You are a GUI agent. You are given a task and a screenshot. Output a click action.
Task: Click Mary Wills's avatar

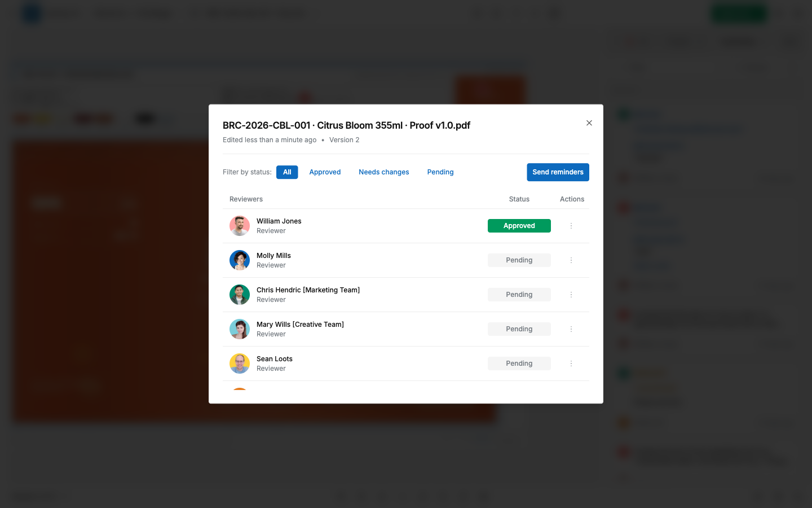click(x=240, y=329)
